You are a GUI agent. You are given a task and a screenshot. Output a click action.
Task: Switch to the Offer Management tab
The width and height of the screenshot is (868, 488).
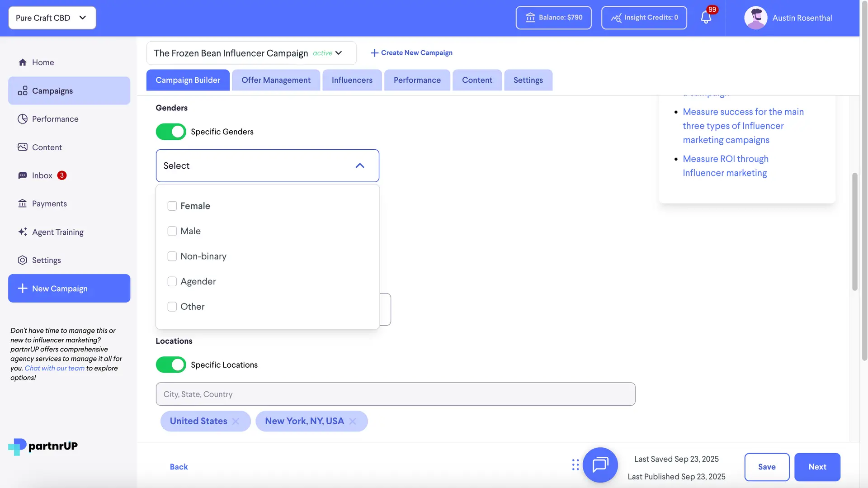pyautogui.click(x=276, y=80)
